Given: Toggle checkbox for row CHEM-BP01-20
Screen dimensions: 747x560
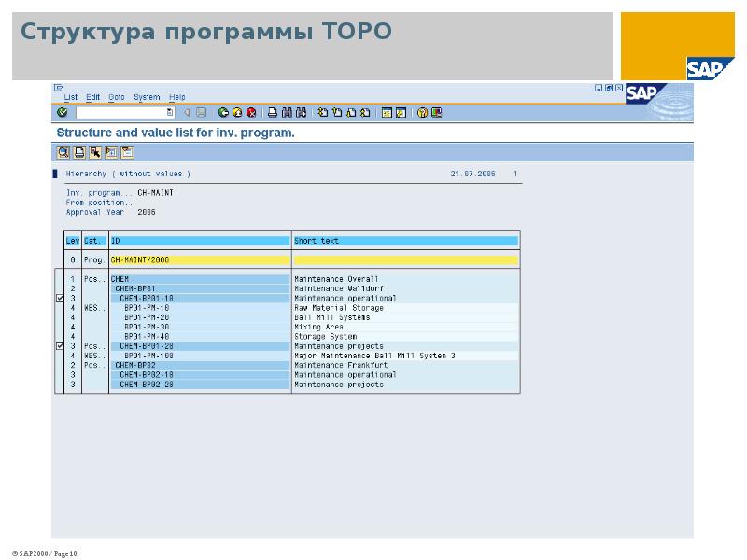Looking at the screenshot, I should (61, 346).
